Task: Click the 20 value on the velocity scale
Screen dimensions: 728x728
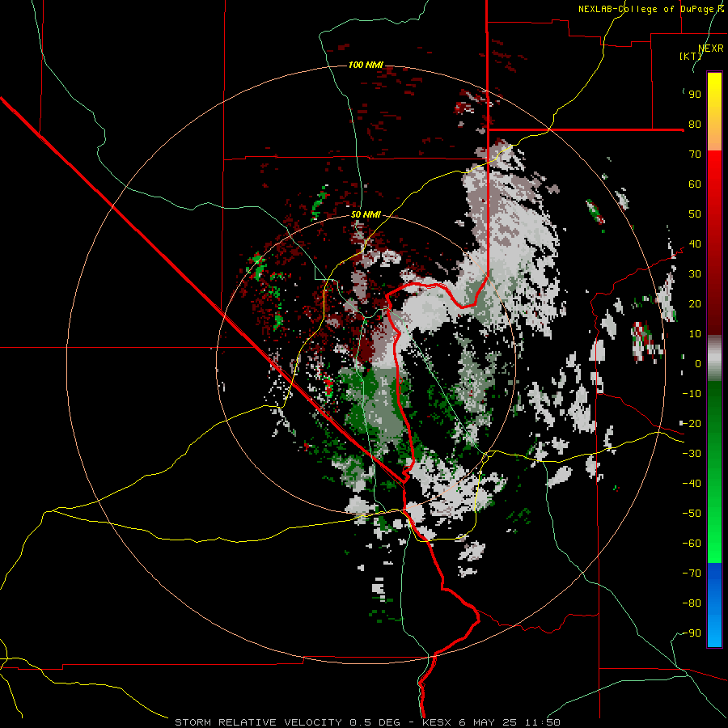Action: pyautogui.click(x=695, y=304)
